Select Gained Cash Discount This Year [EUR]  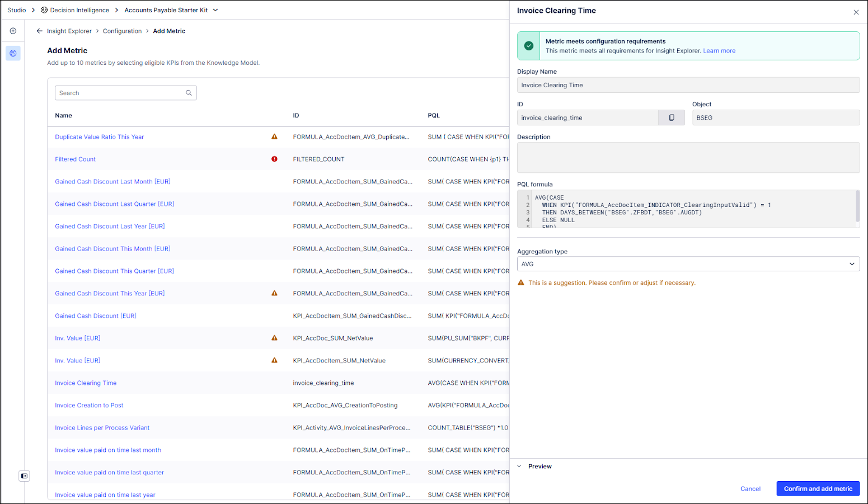point(110,293)
